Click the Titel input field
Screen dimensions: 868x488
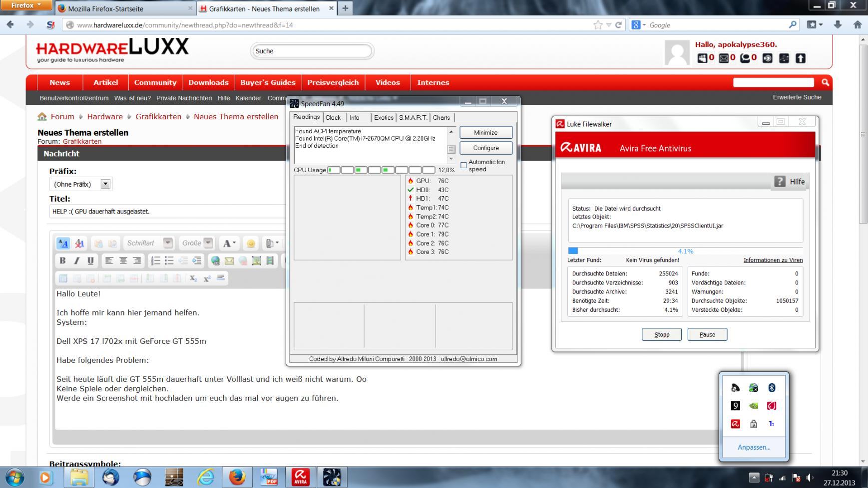pos(168,212)
